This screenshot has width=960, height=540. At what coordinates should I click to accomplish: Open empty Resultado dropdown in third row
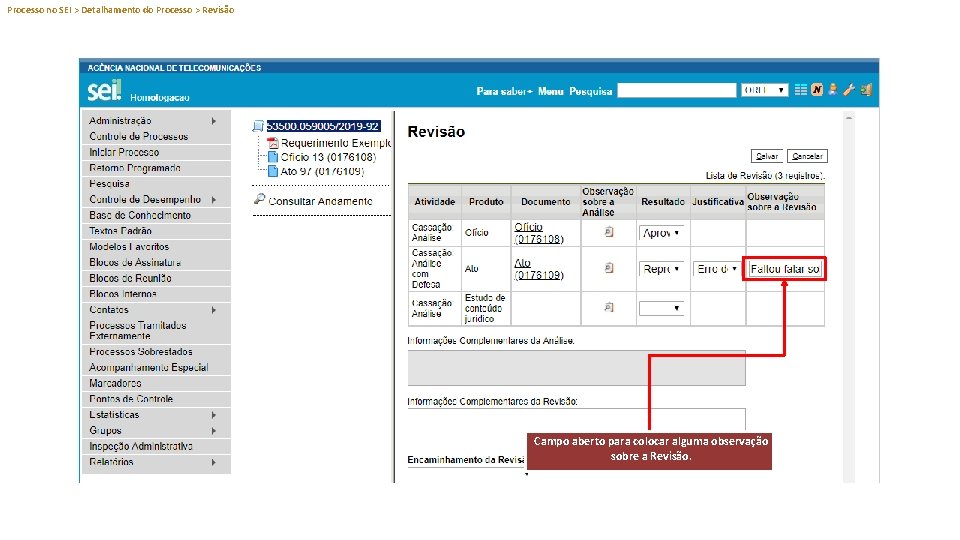(x=661, y=308)
